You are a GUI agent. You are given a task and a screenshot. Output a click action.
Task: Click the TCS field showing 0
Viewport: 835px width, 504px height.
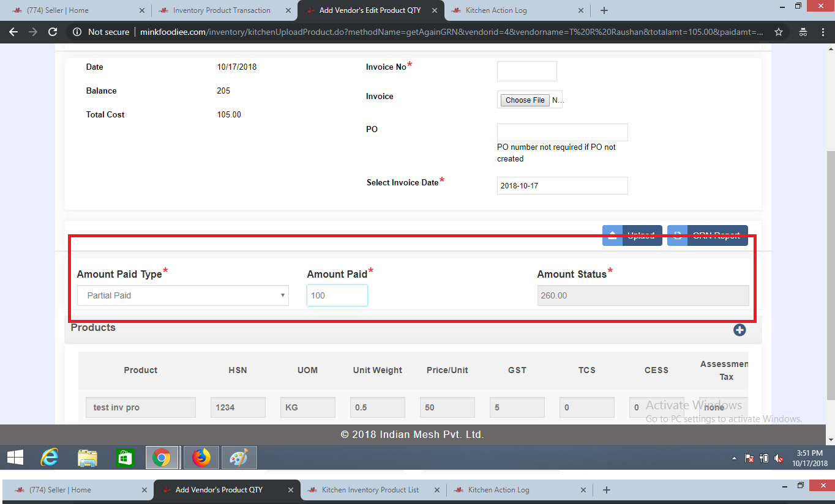[586, 407]
